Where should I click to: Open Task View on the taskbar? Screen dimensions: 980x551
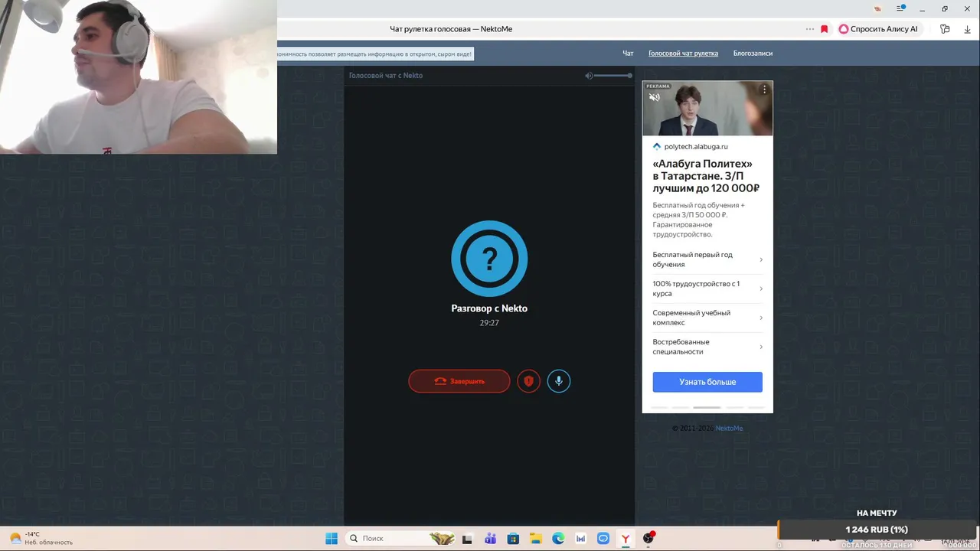coord(467,539)
